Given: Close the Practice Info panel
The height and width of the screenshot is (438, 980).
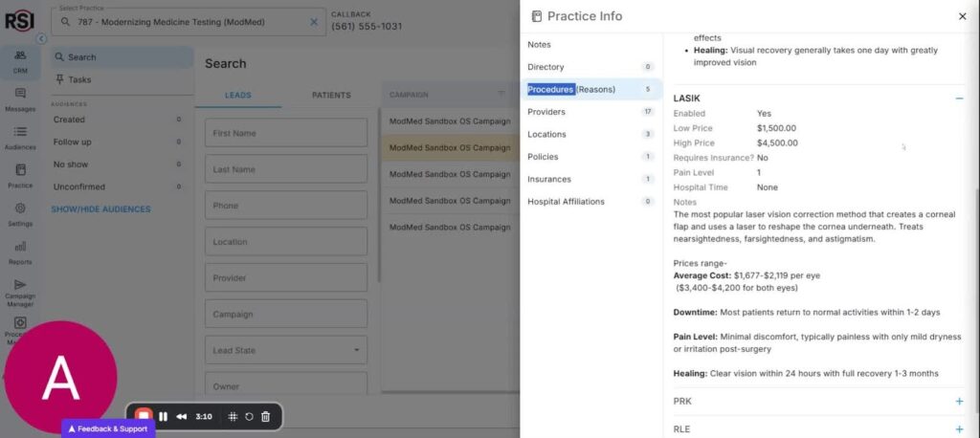Looking at the screenshot, I should tap(962, 16).
